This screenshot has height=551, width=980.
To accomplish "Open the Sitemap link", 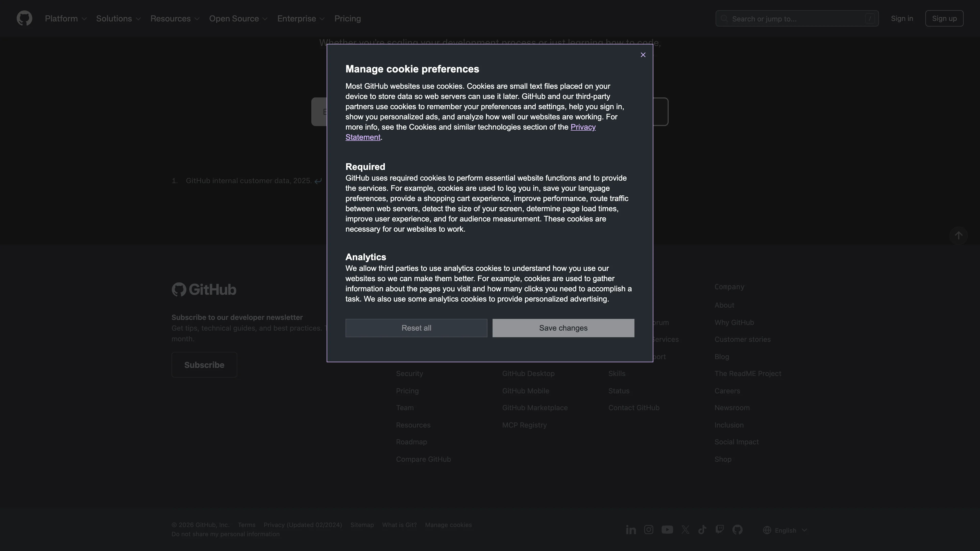I will click(362, 525).
